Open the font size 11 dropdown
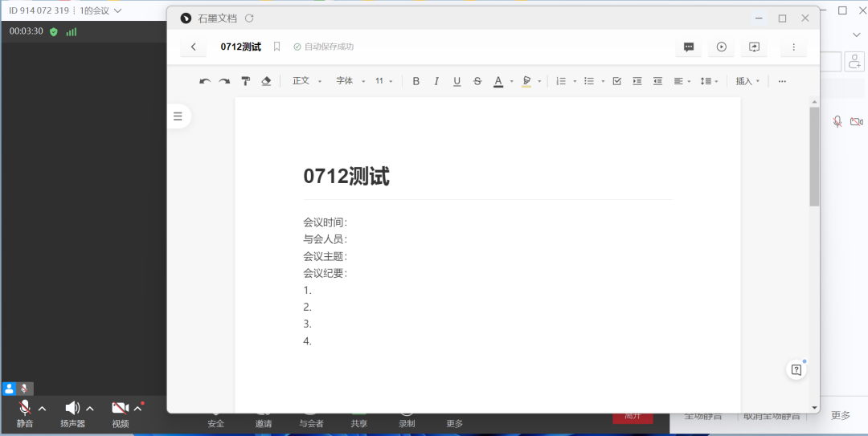The image size is (868, 436). (383, 81)
